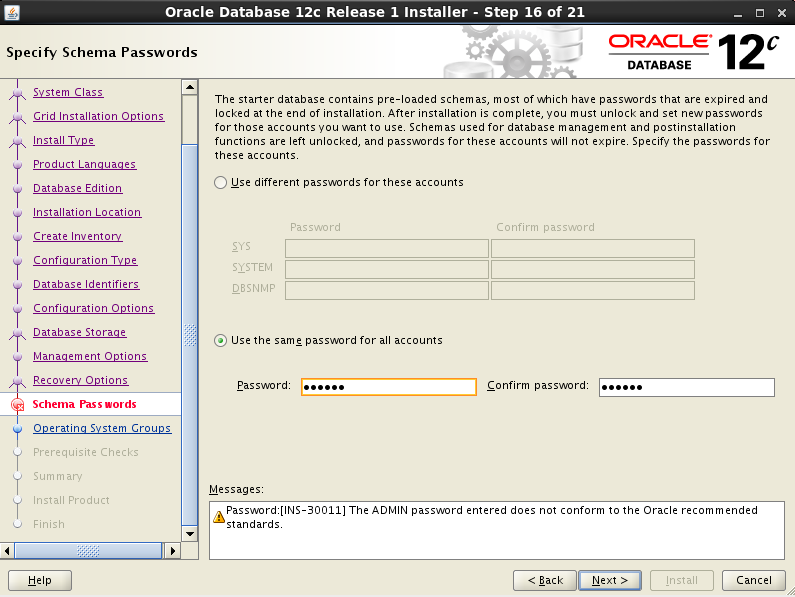The height and width of the screenshot is (597, 795).
Task: Click the INS-30011 warning message text
Action: pyautogui.click(x=492, y=517)
